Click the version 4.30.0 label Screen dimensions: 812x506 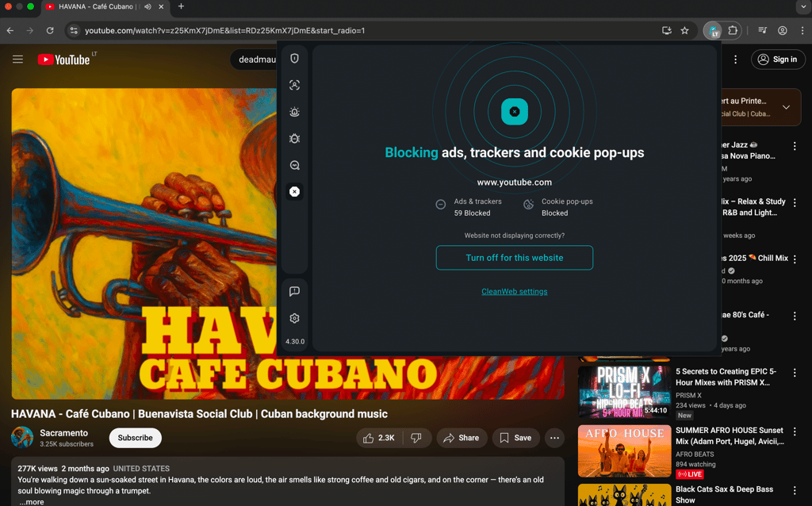[295, 342]
